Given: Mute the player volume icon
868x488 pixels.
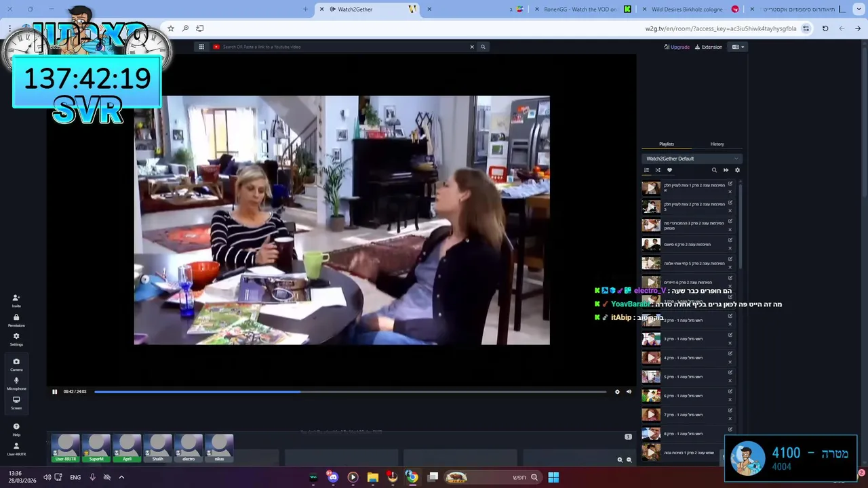Looking at the screenshot, I should tap(629, 392).
